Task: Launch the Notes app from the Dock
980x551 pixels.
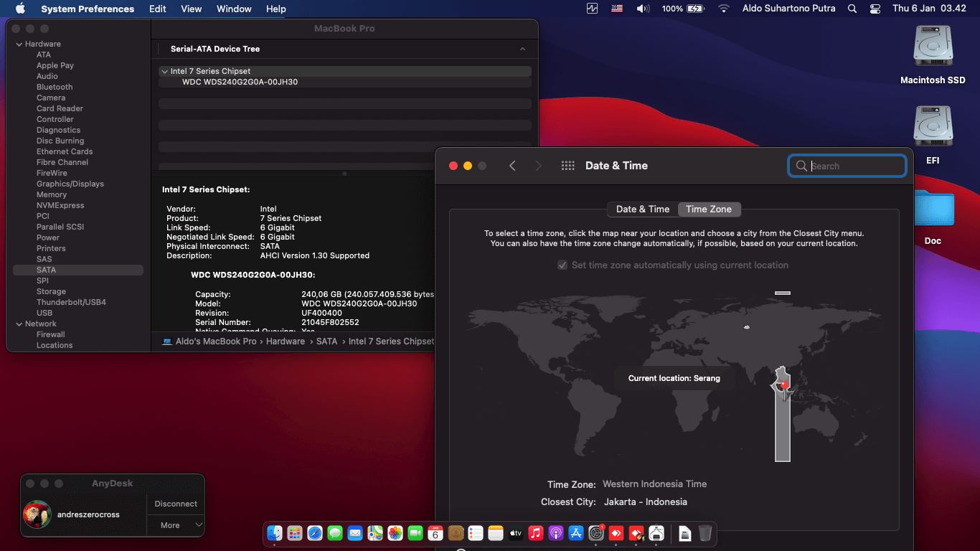Action: (496, 533)
